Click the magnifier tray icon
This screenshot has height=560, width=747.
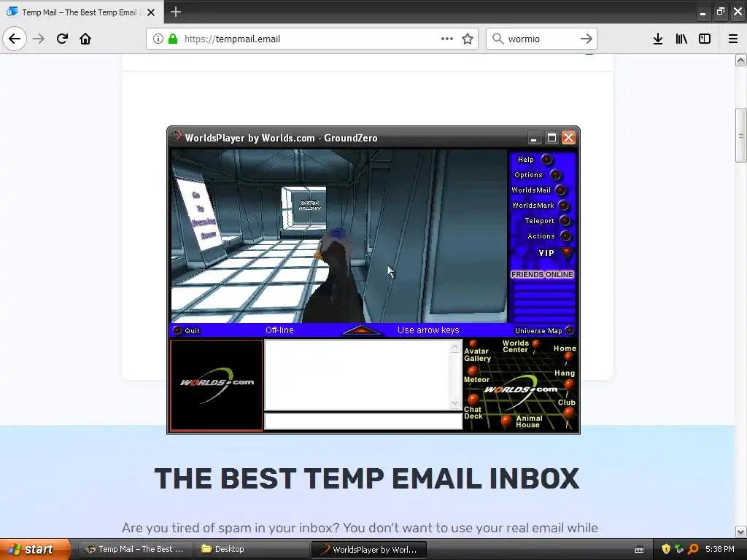[693, 549]
